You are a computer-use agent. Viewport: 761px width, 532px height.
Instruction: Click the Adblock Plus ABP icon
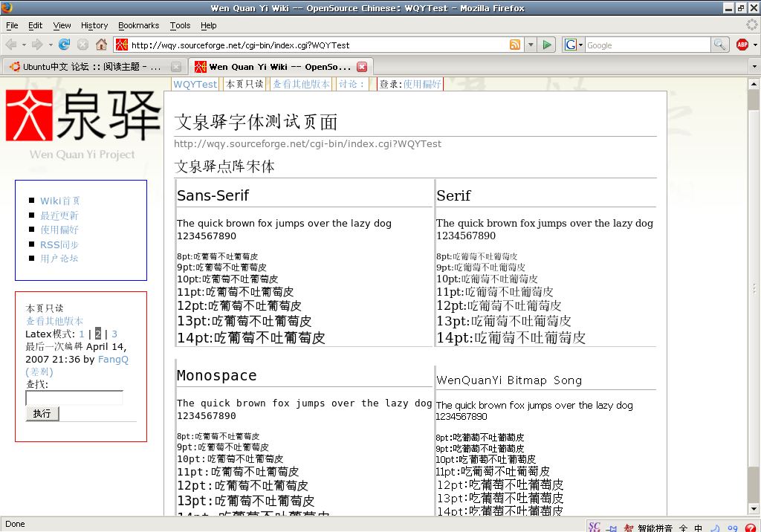[742, 45]
